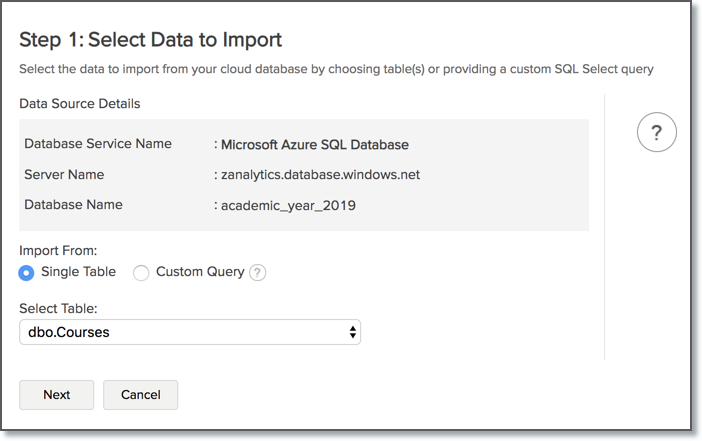Click the Microsoft Azure SQL Database value

coord(314,144)
